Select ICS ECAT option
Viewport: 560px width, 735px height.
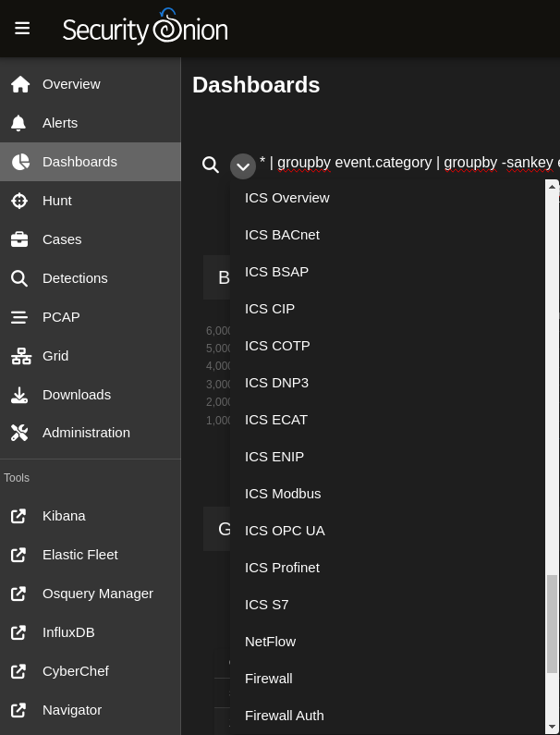pyautogui.click(x=387, y=420)
